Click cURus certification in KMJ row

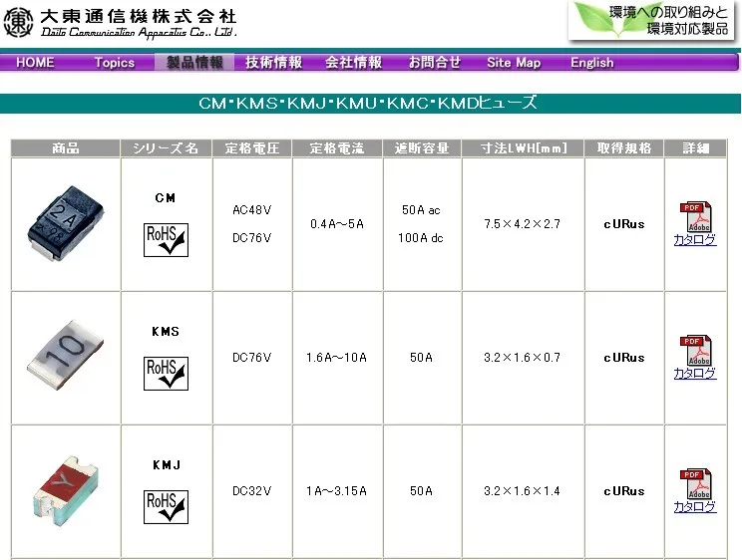pos(624,491)
